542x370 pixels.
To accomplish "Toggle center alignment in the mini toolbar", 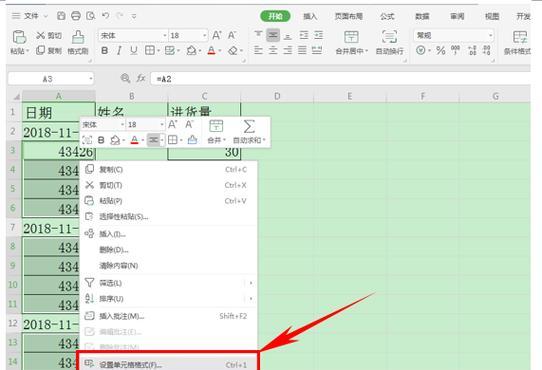I will coord(152,140).
